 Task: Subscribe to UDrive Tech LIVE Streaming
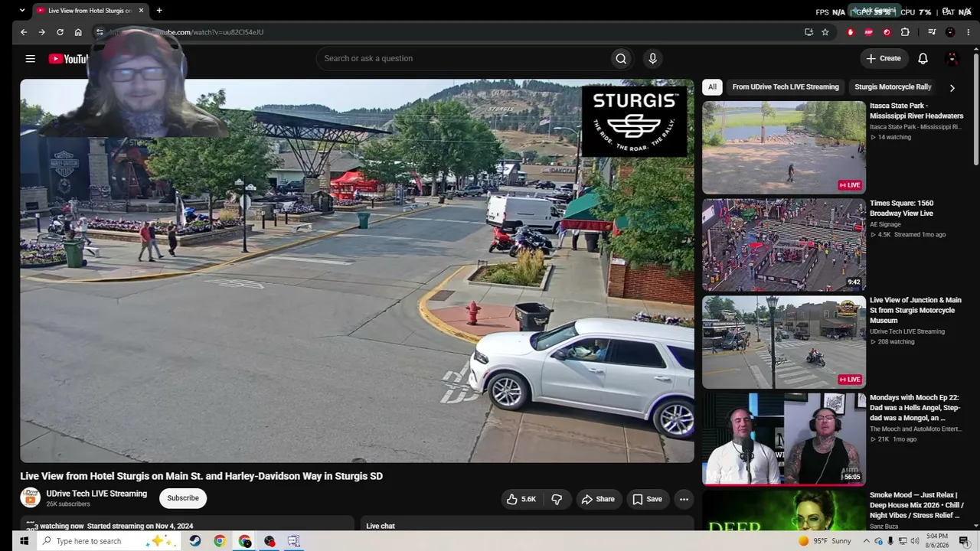pyautogui.click(x=183, y=498)
